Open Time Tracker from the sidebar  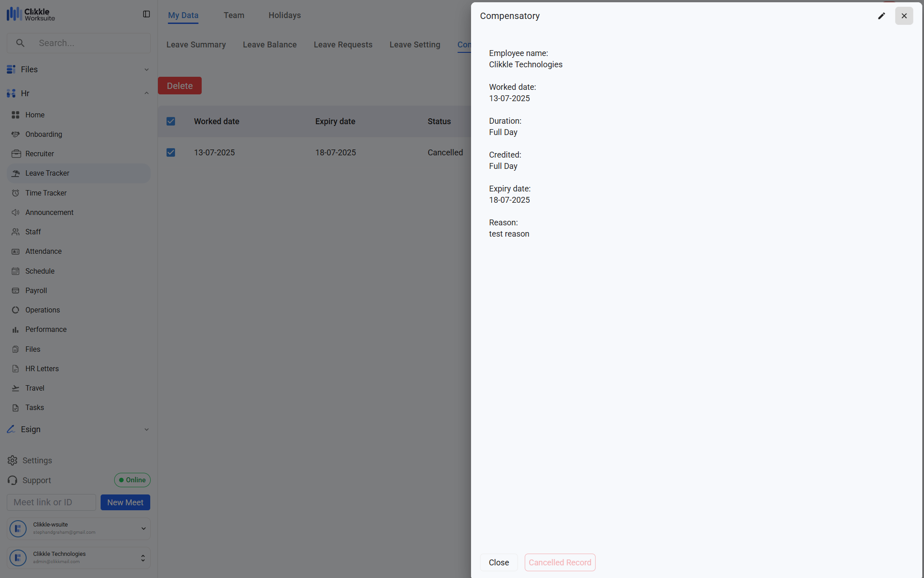point(46,193)
